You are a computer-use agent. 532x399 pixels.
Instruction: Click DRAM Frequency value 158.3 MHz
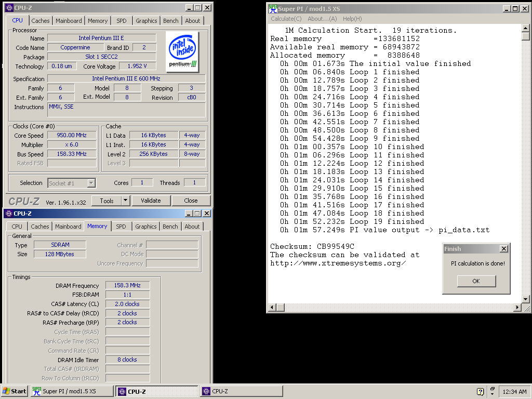click(127, 285)
